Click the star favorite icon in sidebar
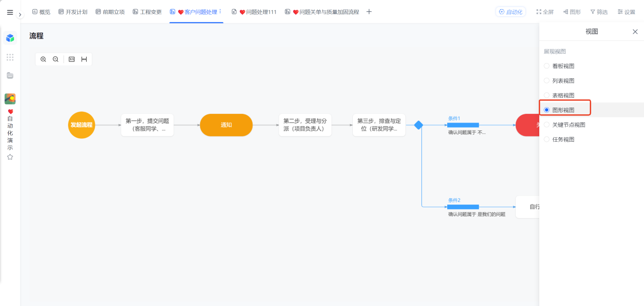The image size is (644, 306). click(10, 157)
